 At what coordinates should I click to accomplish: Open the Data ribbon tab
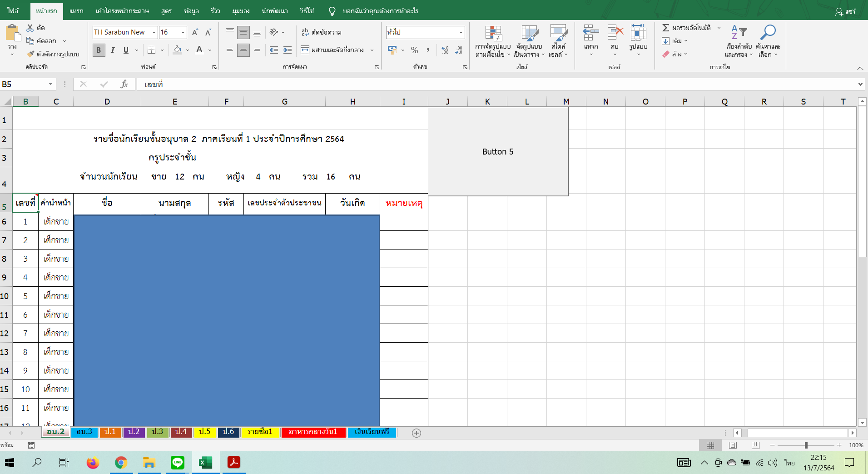click(x=191, y=11)
